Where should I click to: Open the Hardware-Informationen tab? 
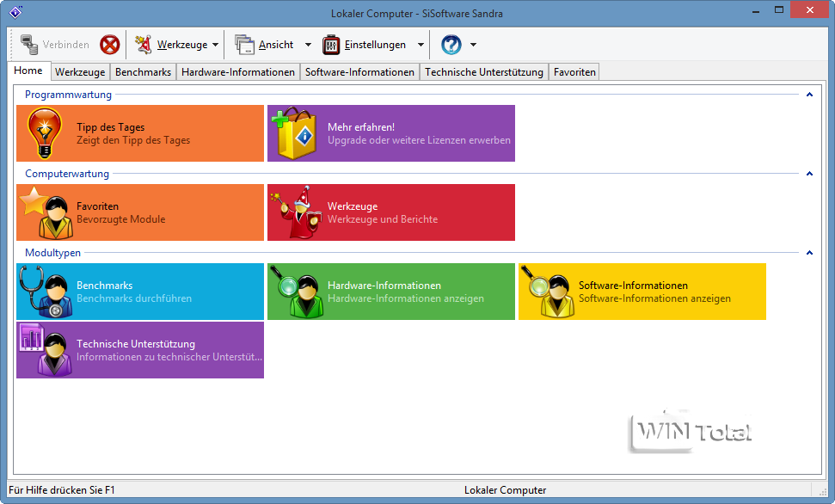tap(238, 72)
